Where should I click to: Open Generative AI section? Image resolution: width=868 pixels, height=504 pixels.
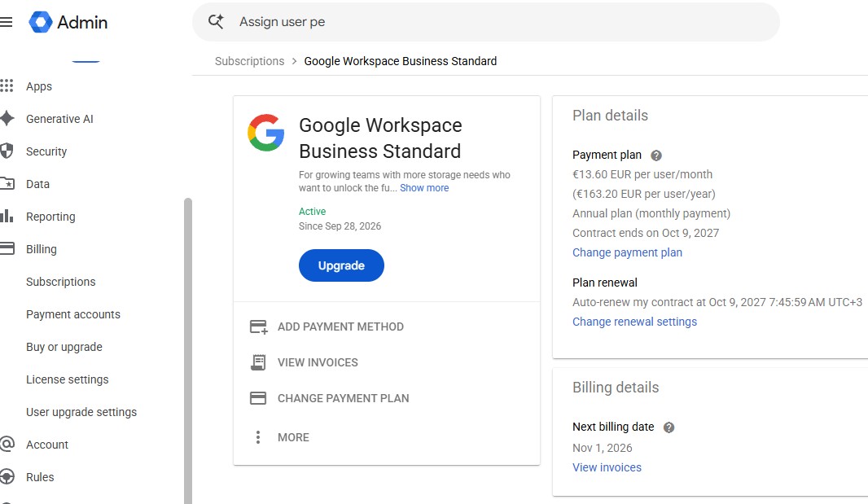(59, 119)
